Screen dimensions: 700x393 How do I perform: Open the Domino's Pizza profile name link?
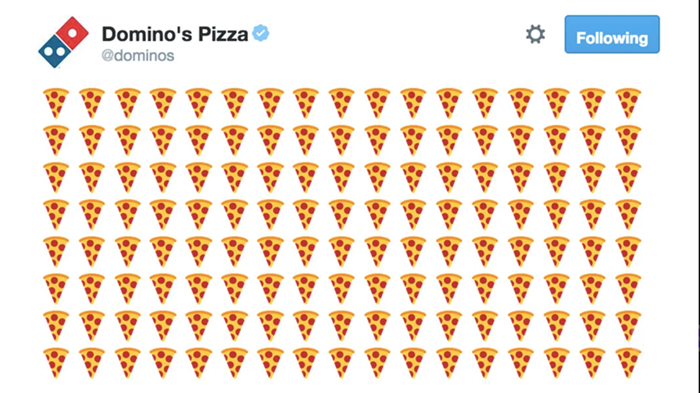point(175,34)
